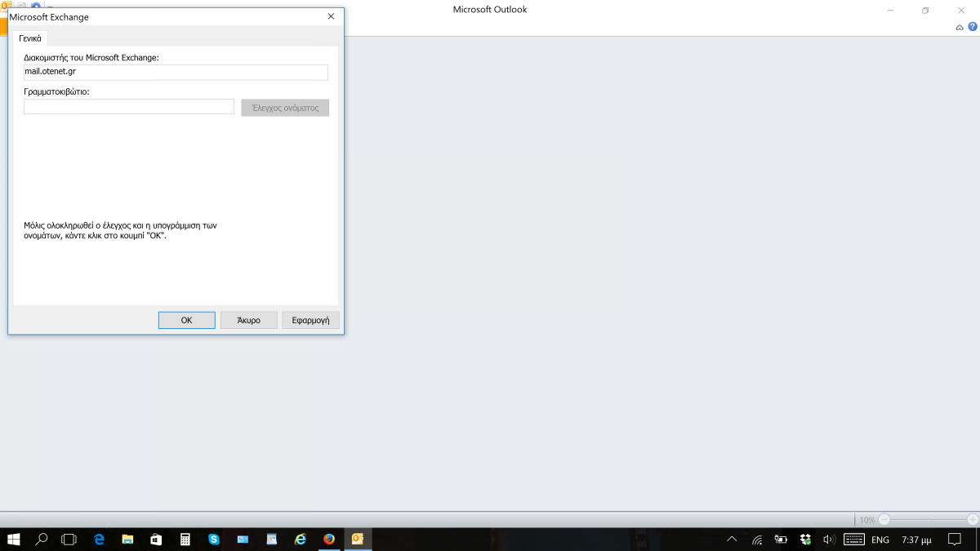Image resolution: width=980 pixels, height=551 pixels.
Task: Switch the ENG input language indicator
Action: pos(880,540)
